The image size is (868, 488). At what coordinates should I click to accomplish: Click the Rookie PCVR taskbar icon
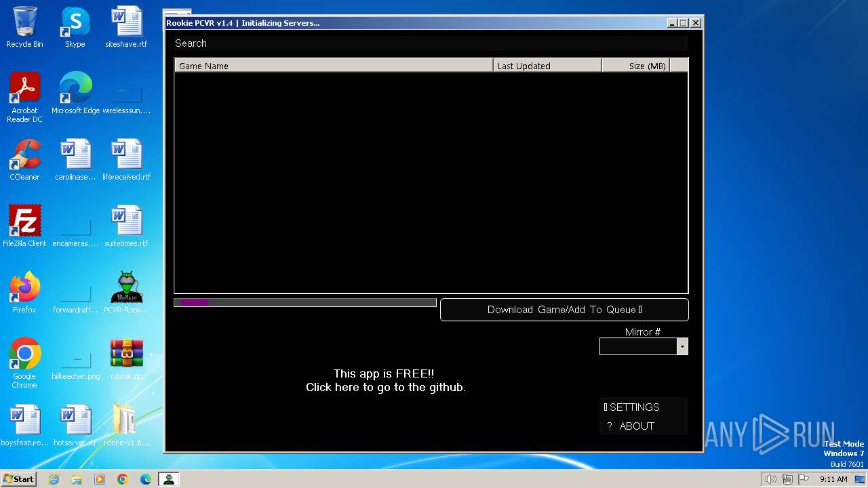click(x=168, y=479)
